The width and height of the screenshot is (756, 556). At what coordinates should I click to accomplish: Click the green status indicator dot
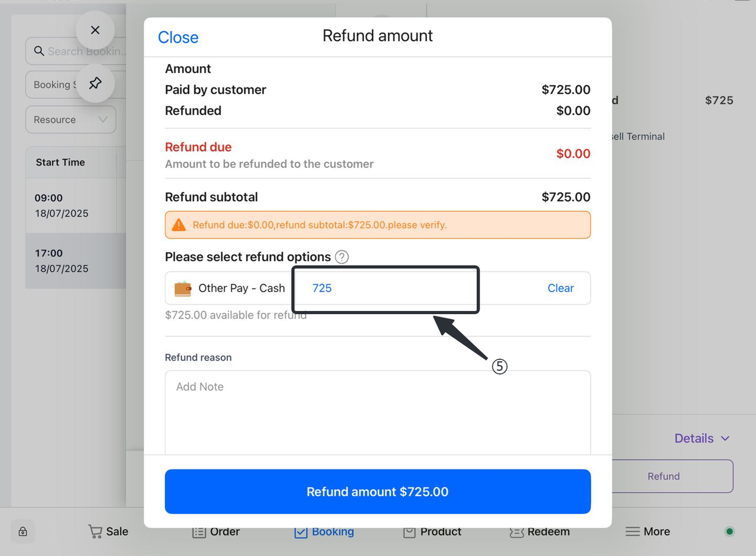coord(729,531)
